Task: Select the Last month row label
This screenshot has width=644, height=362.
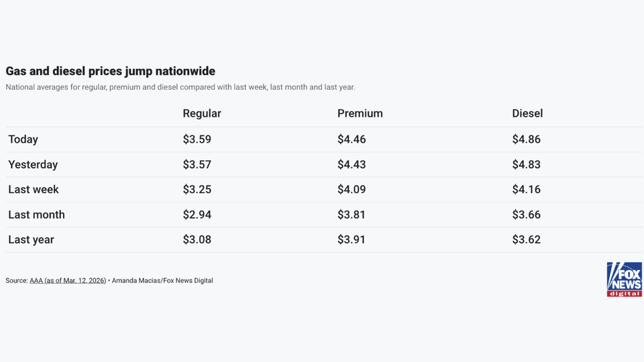Action: click(x=36, y=215)
